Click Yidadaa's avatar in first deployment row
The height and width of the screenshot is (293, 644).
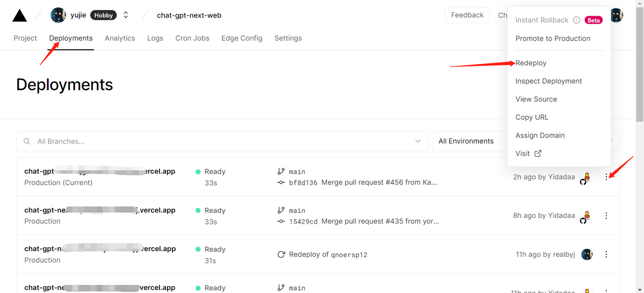[x=586, y=177]
